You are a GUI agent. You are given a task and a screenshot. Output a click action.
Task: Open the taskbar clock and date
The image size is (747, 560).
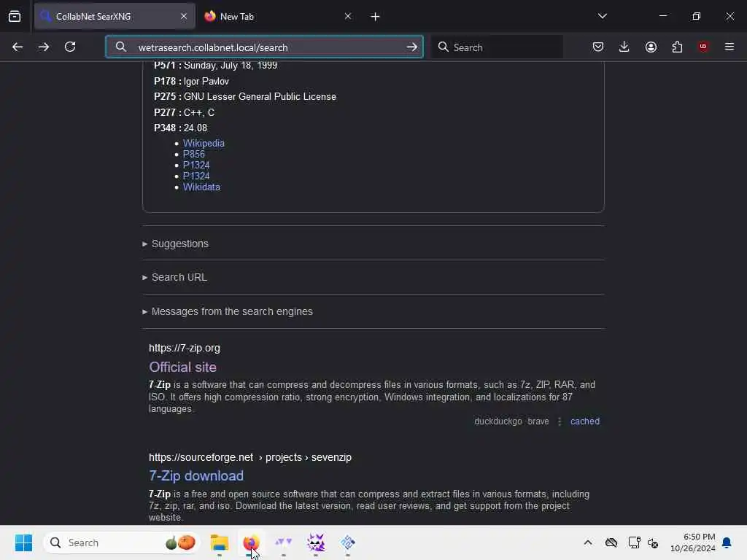pos(693,542)
